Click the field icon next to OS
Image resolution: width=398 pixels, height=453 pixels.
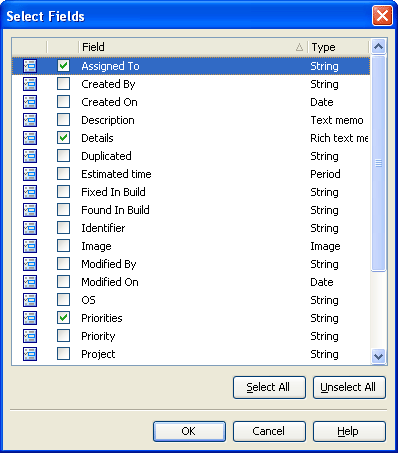pyautogui.click(x=30, y=300)
